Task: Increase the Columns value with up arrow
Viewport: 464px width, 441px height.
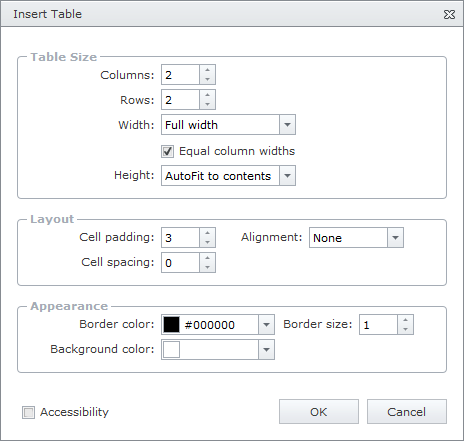Action: [x=207, y=70]
